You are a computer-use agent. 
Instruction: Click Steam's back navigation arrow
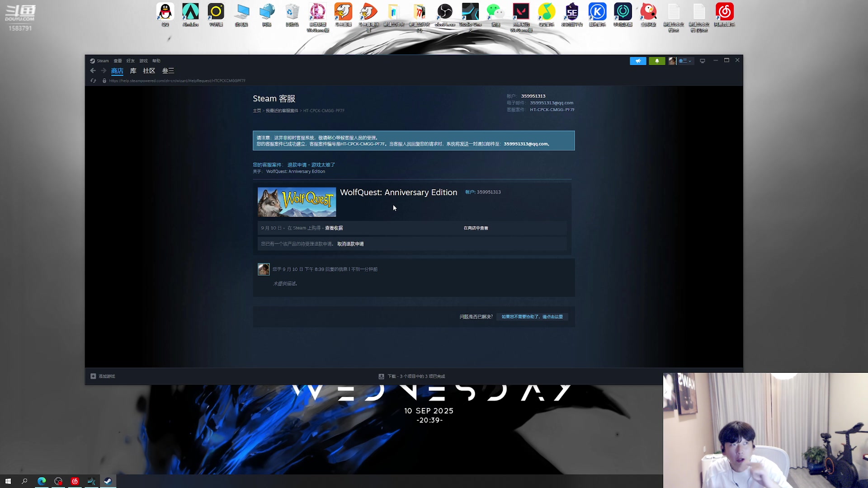coord(93,71)
